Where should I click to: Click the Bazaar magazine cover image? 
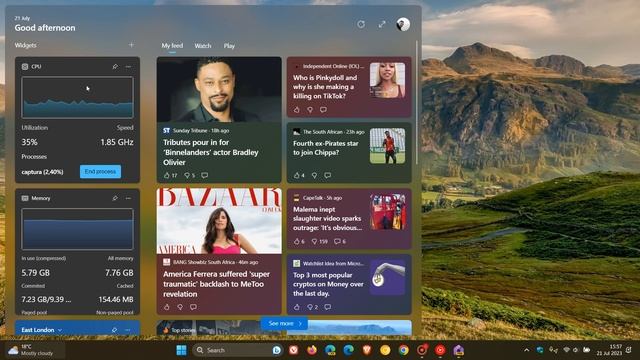pos(219,221)
